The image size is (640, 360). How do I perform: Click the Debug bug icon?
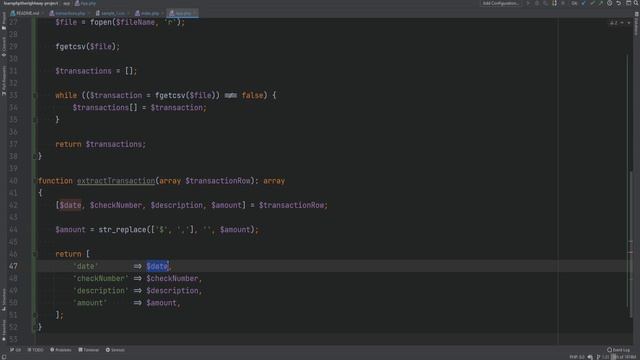pyautogui.click(x=537, y=3)
